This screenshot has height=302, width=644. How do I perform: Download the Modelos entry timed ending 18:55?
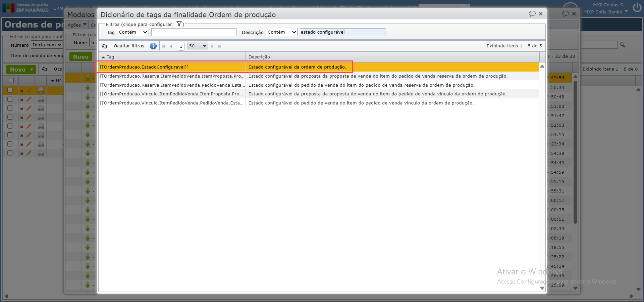click(88, 247)
